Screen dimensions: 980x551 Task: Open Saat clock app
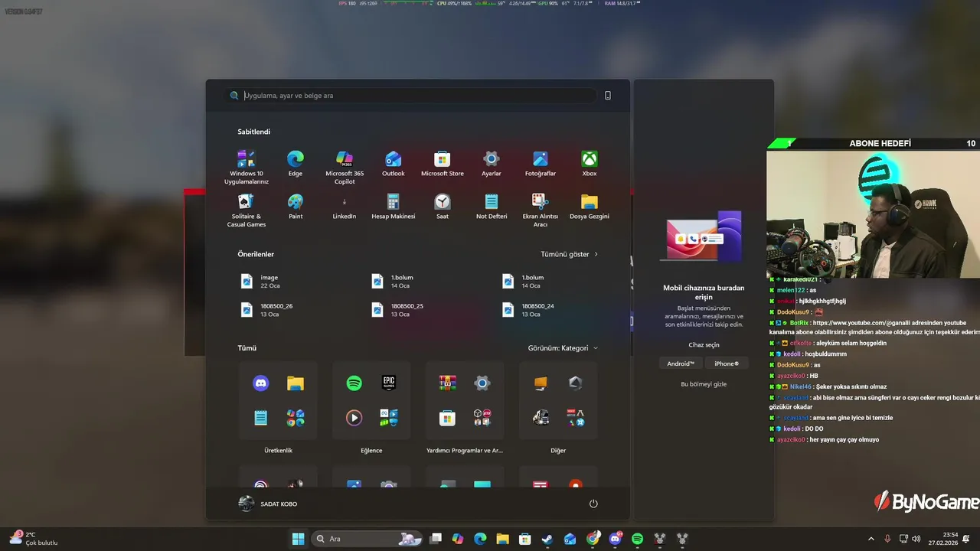tap(443, 207)
